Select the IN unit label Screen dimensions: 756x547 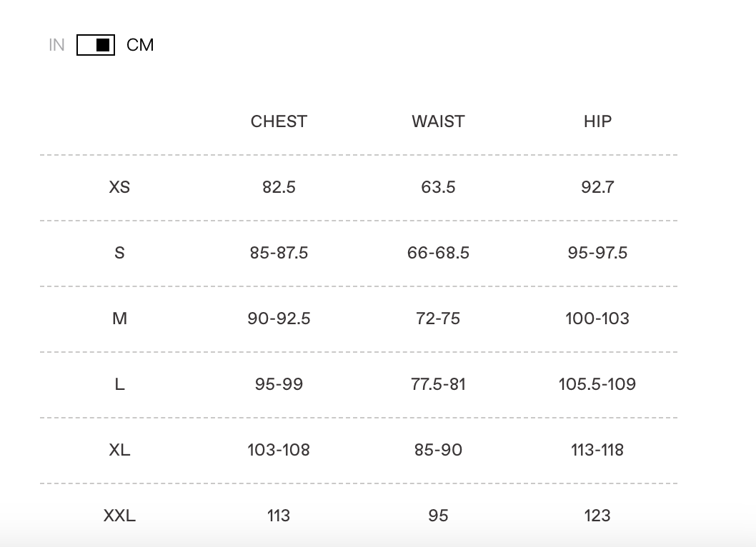pos(56,45)
